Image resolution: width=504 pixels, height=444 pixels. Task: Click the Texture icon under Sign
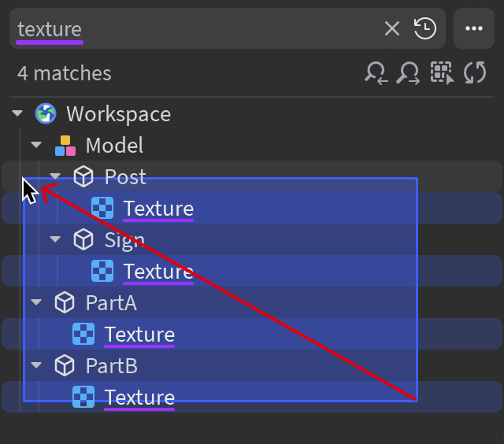[102, 272]
